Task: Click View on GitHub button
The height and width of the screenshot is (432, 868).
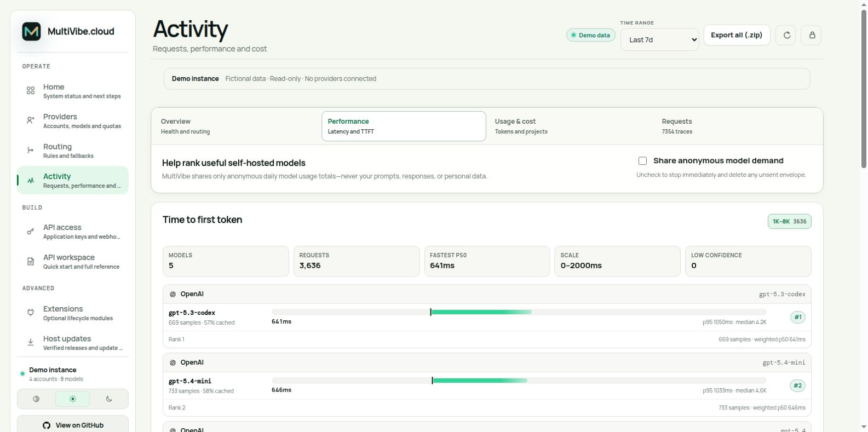Action: (73, 425)
